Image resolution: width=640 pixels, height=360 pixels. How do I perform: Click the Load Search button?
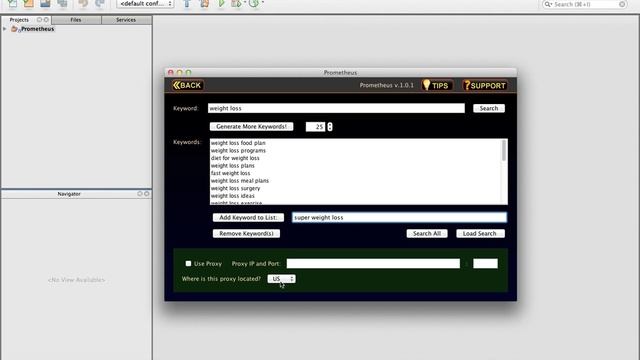tap(480, 233)
